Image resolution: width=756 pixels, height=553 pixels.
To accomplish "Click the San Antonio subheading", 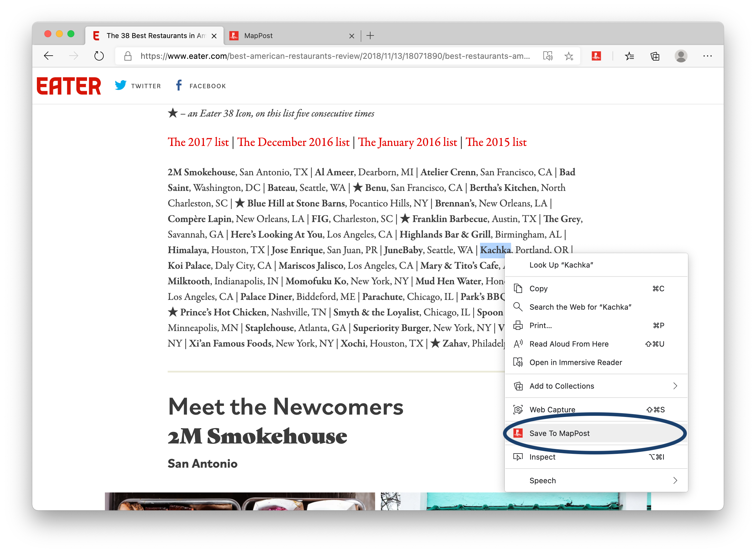I will (202, 464).
